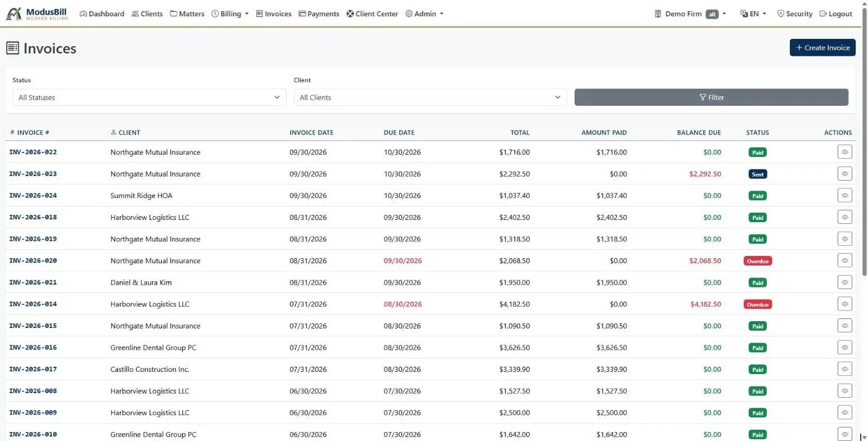Click the $2,292.50 balance due amount
This screenshot has width=868, height=441.
tap(705, 174)
